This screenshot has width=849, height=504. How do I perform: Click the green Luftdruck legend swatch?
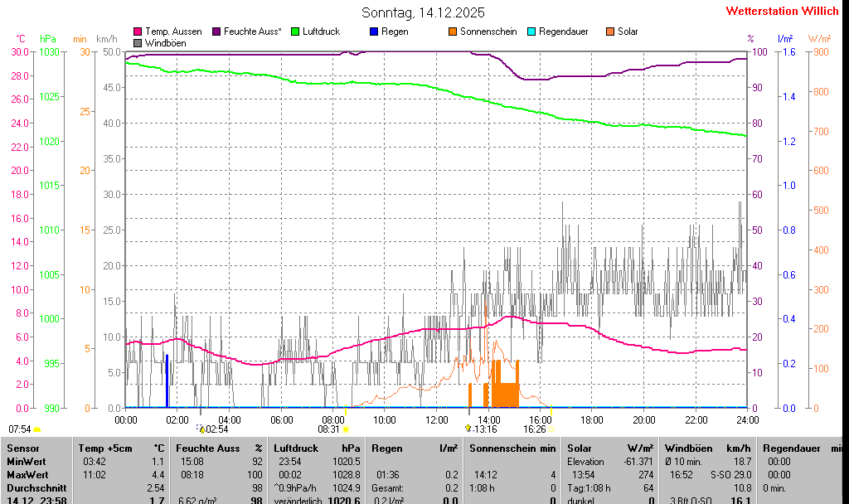[295, 31]
